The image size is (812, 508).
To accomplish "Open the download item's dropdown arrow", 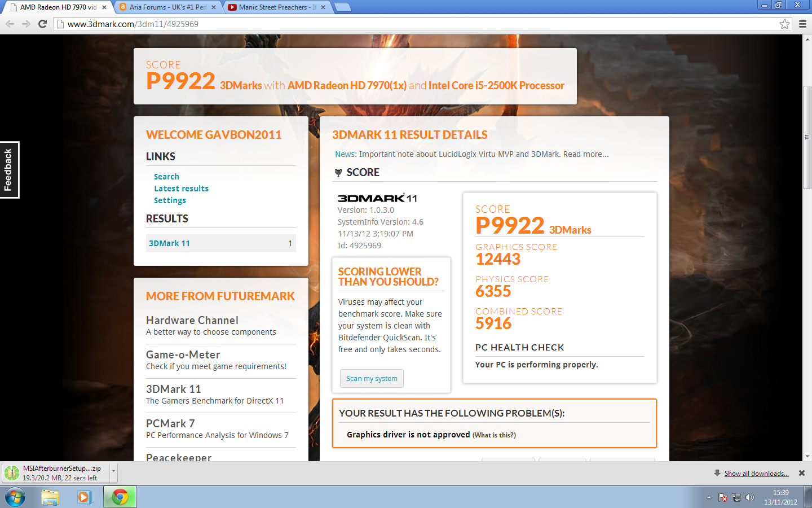I will point(113,473).
